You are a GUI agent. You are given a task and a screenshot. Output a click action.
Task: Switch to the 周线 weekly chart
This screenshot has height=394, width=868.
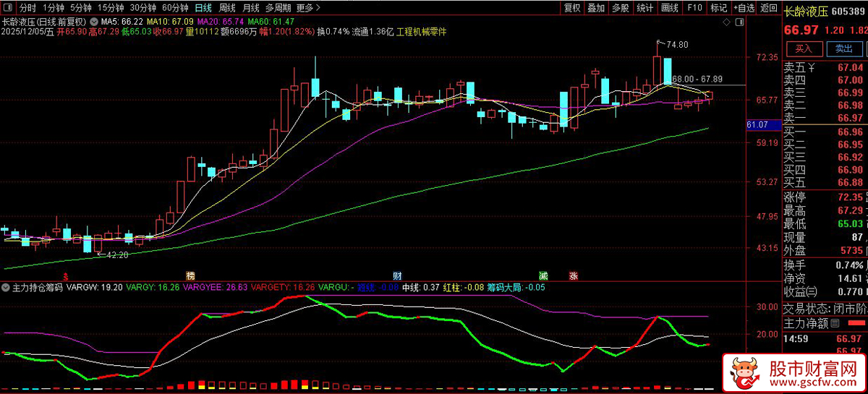tap(227, 8)
